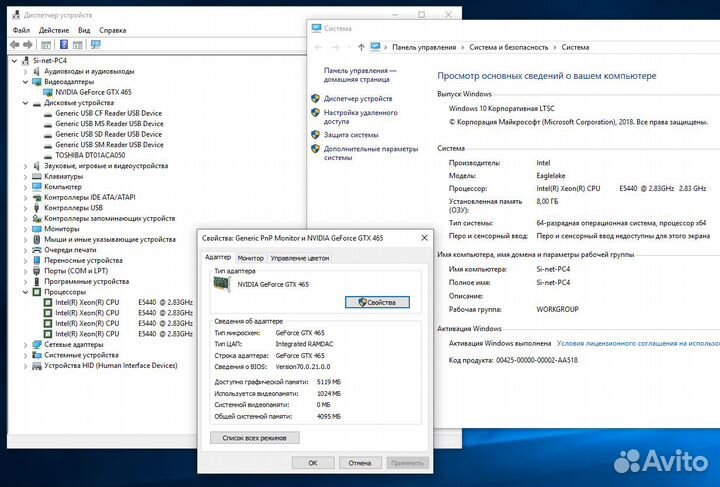The width and height of the screenshot is (720, 487).
Task: Open the Вид menu
Action: [x=84, y=30]
